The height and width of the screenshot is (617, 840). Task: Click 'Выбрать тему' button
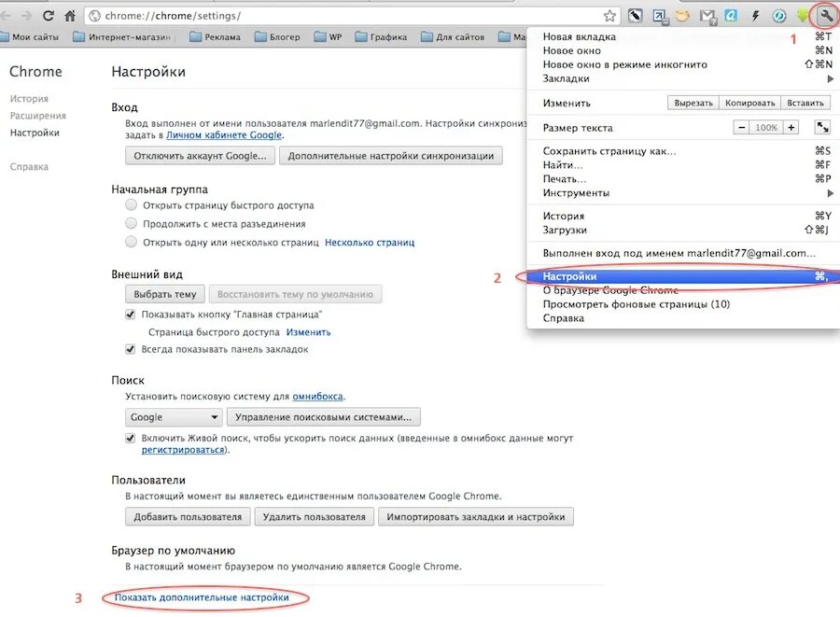[x=165, y=294]
